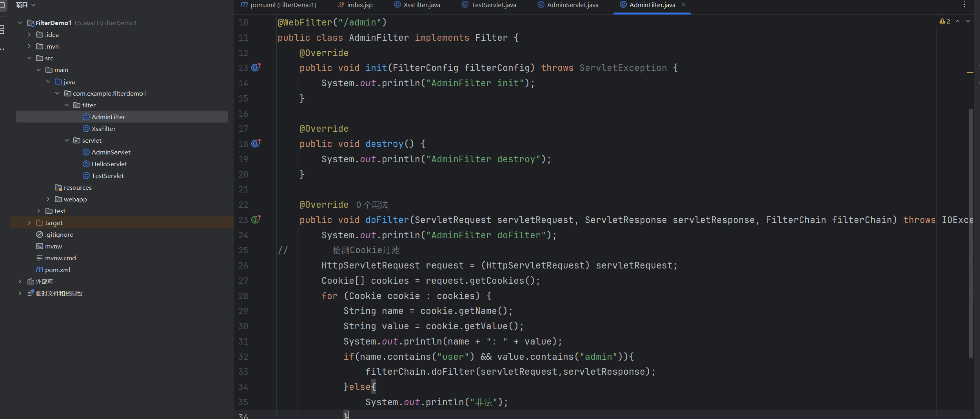The width and height of the screenshot is (980, 419).
Task: Collapse the com.example.filterdemo1 package
Action: tap(57, 93)
